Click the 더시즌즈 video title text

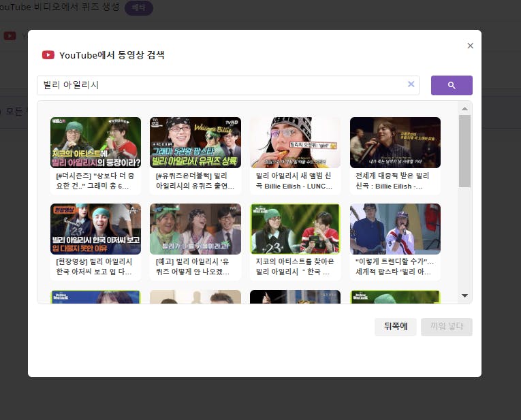pyautogui.click(x=95, y=180)
